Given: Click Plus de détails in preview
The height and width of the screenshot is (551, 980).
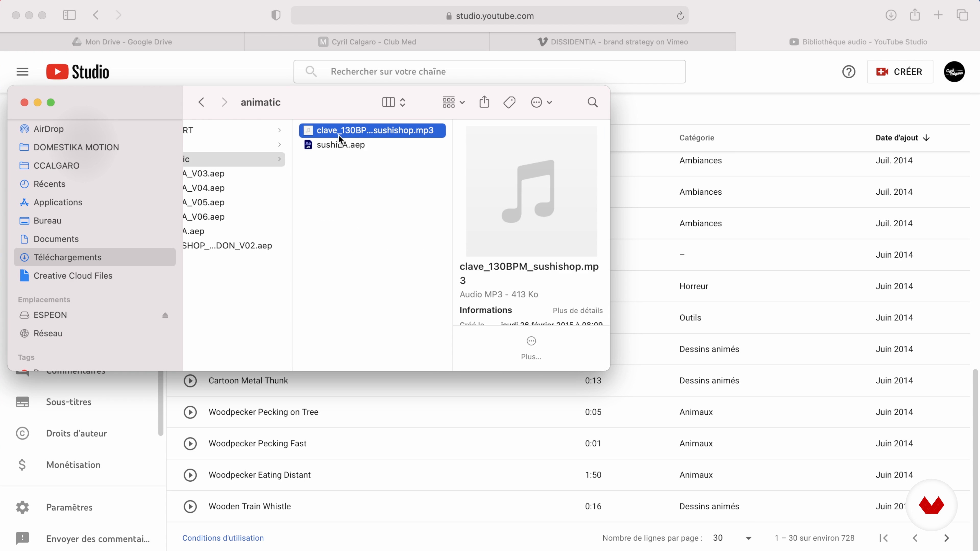Looking at the screenshot, I should click(x=578, y=311).
